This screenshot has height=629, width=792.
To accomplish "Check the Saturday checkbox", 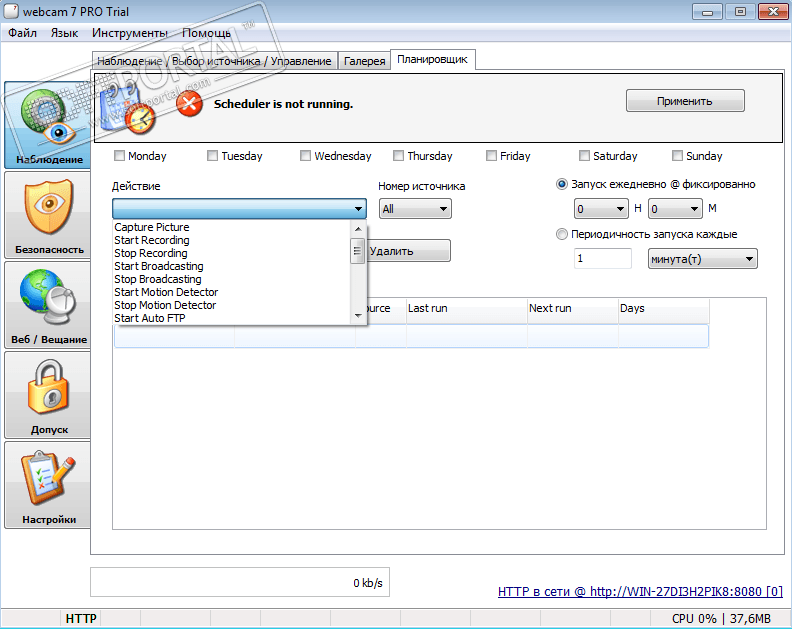I will coord(584,156).
